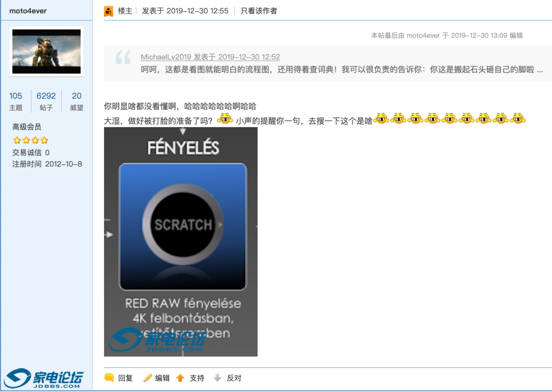Click the 回复 reply button text

(x=126, y=378)
